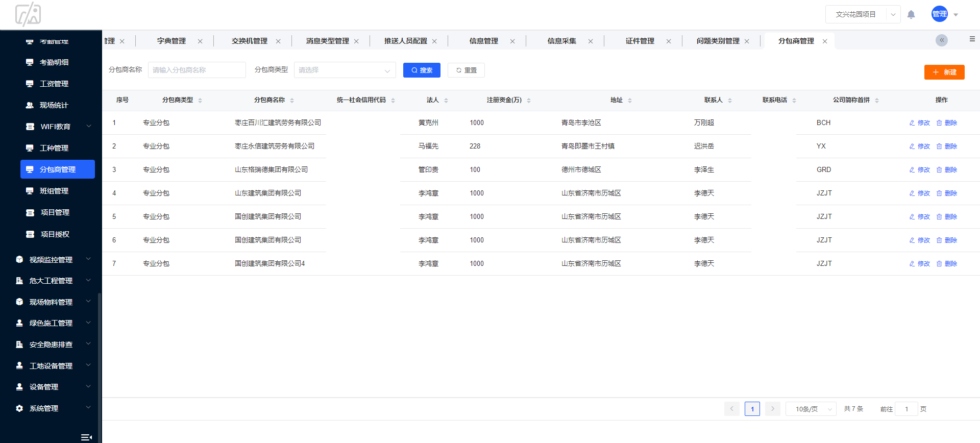
Task: Switch to 信息采集 tab
Action: coord(561,41)
